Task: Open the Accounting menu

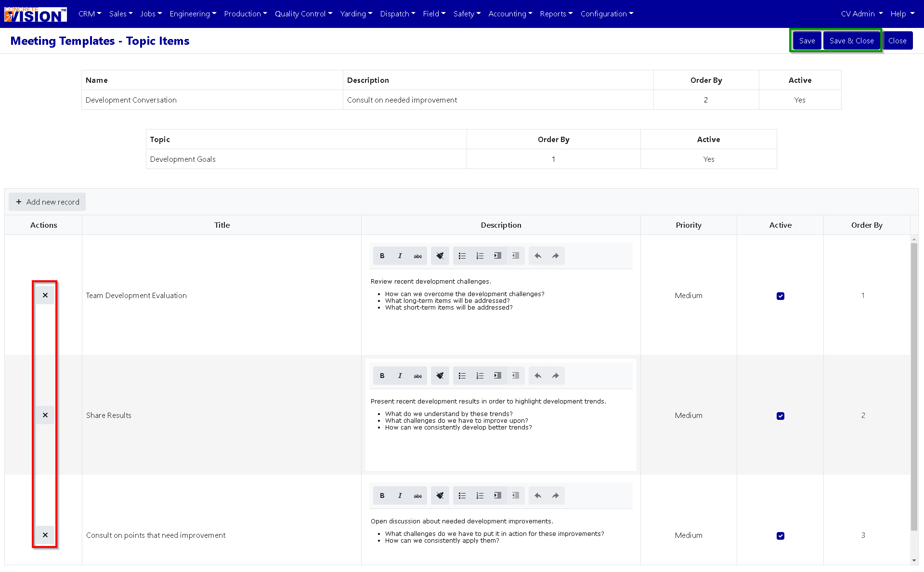Action: click(510, 13)
